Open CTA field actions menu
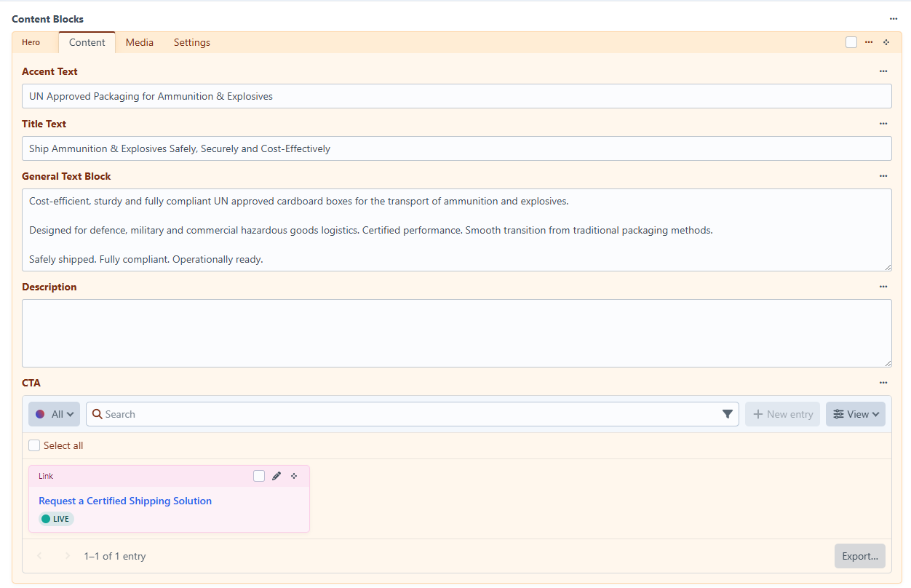 883,383
